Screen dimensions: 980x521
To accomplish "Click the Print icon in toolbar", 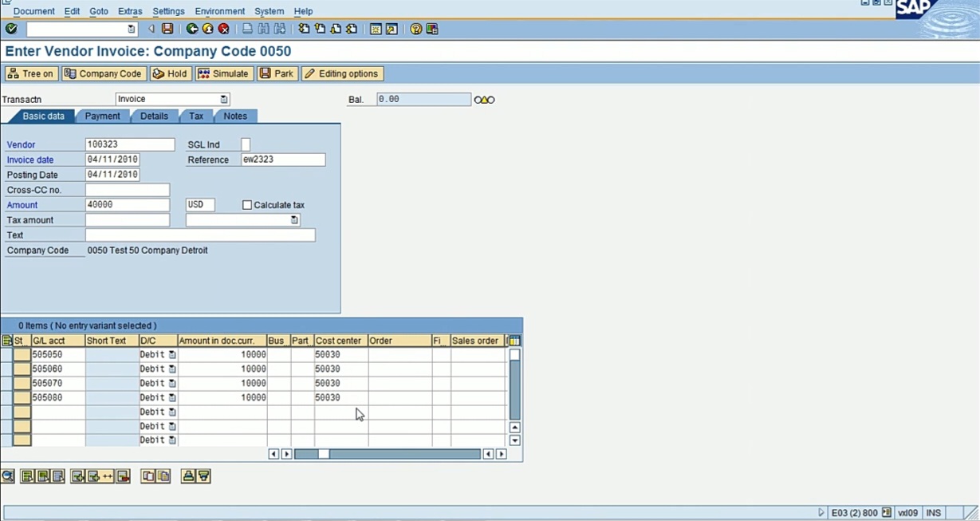I will pos(248,29).
